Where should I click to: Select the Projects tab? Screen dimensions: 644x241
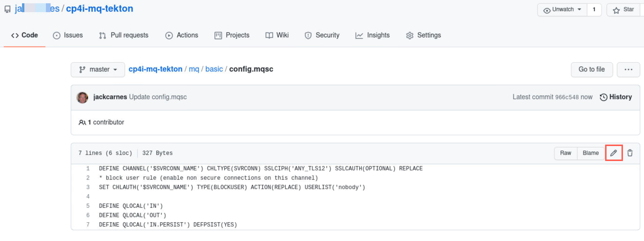[232, 35]
